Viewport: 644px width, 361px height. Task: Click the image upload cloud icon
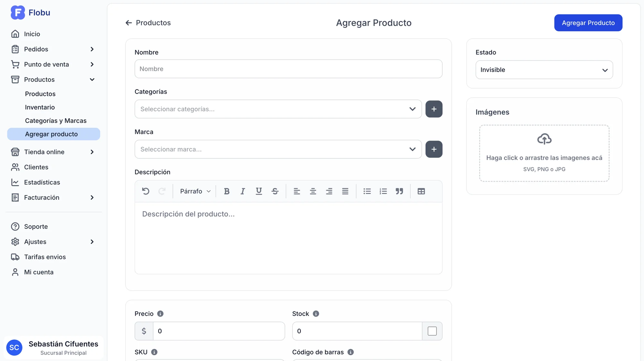pyautogui.click(x=544, y=139)
